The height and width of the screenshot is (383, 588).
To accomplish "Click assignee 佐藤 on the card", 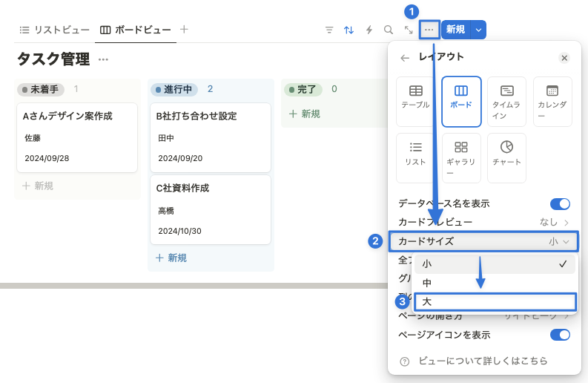I will click(x=33, y=138).
